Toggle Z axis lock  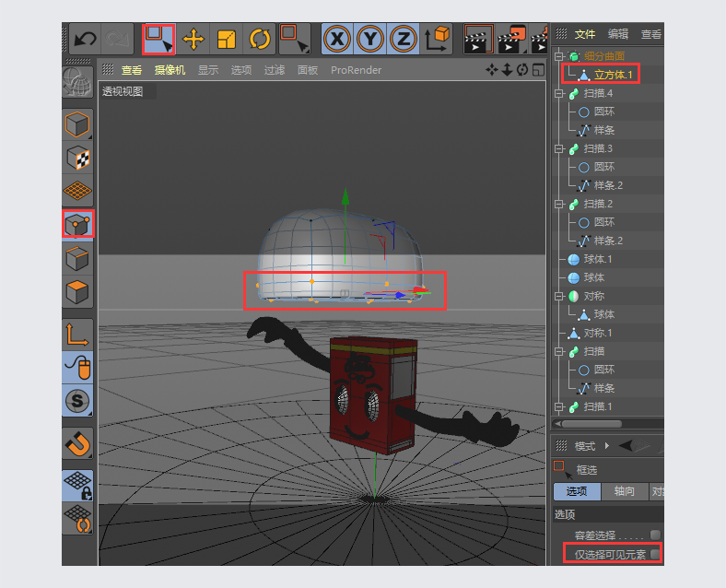(404, 40)
